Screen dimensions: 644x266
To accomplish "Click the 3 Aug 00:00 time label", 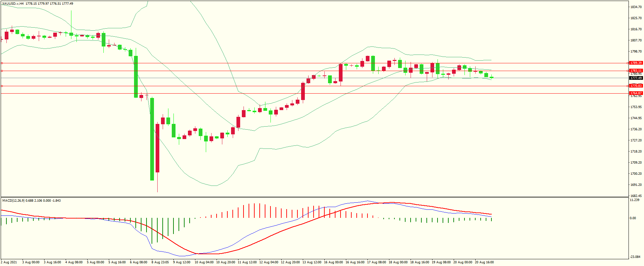I will 31,262.
